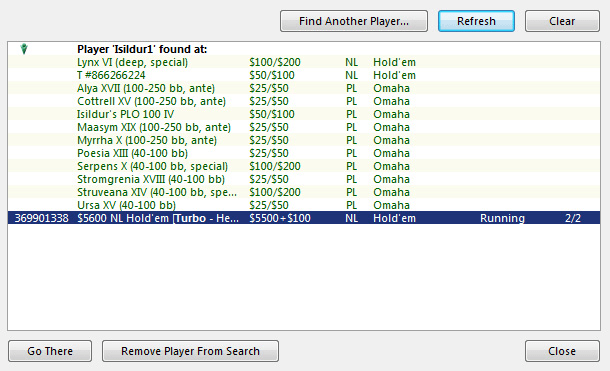Click the $100/$200 stakes of Lynx VI
The height and width of the screenshot is (371, 610).
coord(275,62)
